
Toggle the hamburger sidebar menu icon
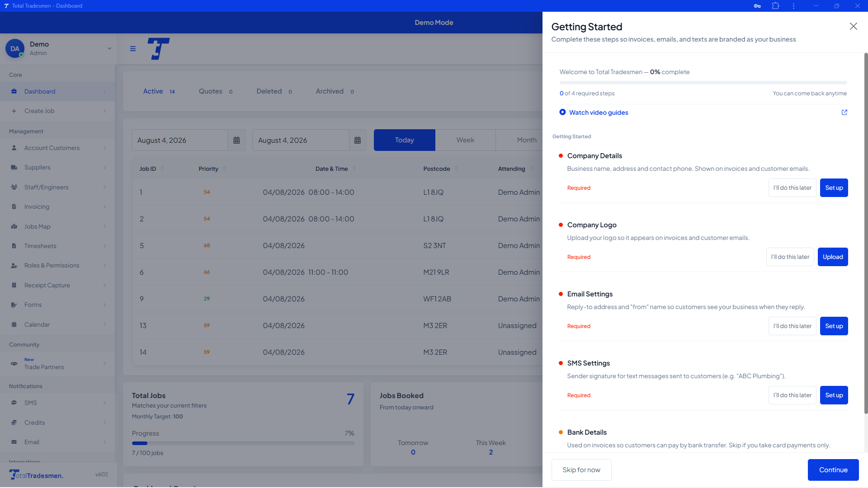(133, 49)
